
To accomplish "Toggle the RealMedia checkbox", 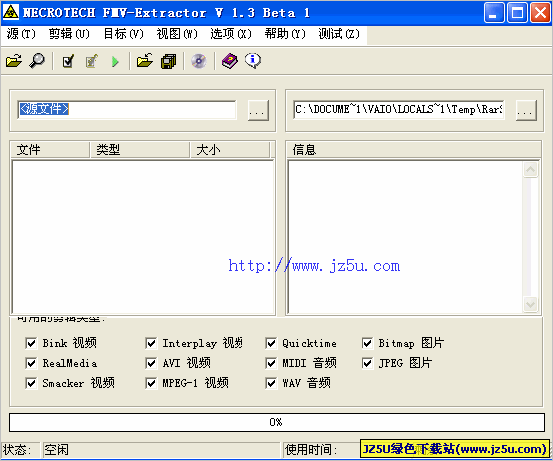I will pyautogui.click(x=31, y=363).
